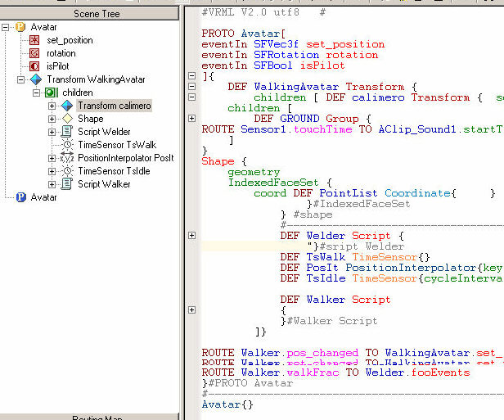The height and width of the screenshot is (420, 504).
Task: Click the rotation eventIn icon
Action: point(34,53)
